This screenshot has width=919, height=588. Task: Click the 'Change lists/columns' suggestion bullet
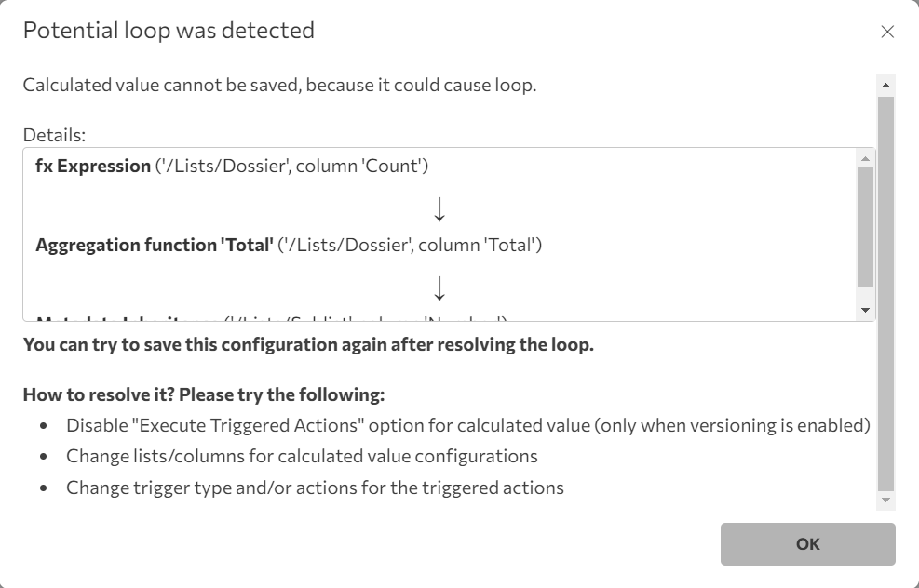302,457
